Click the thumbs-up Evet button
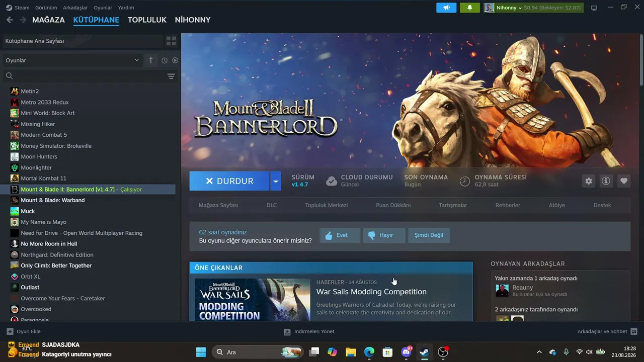Screen dimensions: 644x362 coord(340,235)
